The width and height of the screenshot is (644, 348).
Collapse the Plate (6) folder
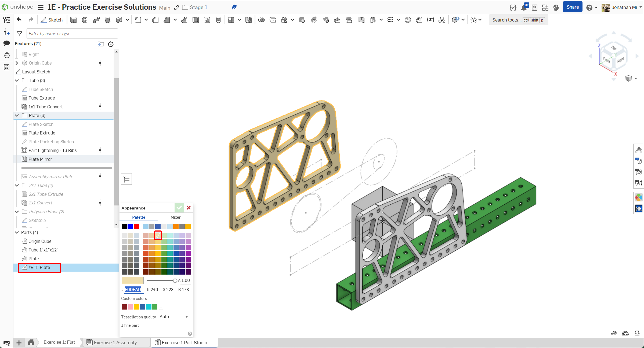point(17,115)
